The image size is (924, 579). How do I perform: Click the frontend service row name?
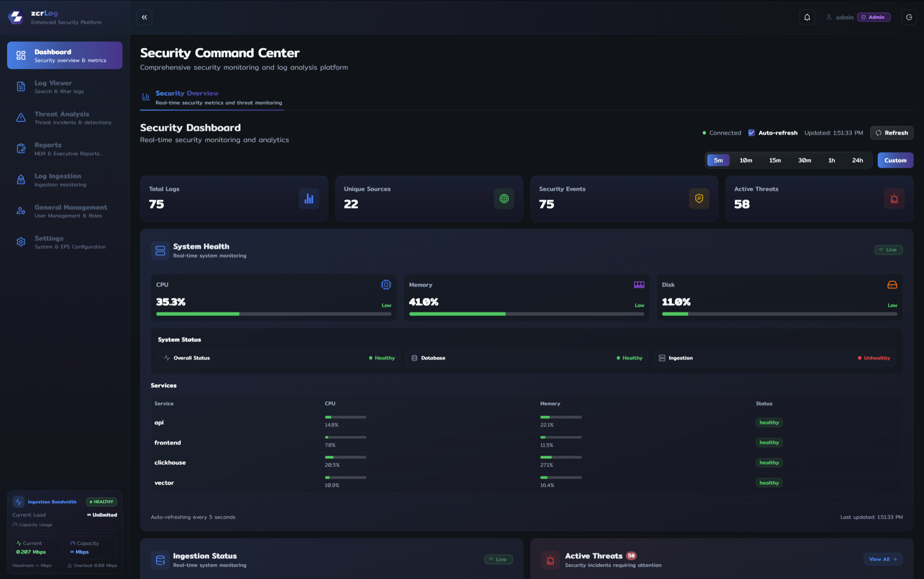point(167,442)
